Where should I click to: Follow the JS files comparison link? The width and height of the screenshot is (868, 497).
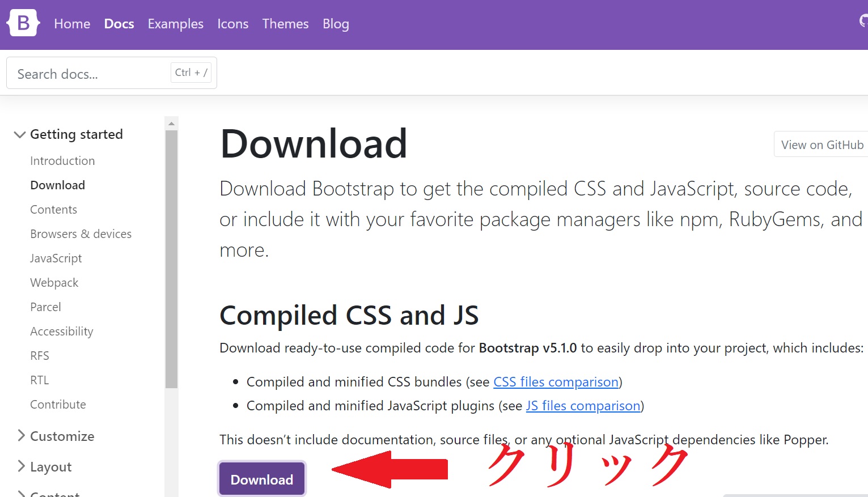coord(583,406)
